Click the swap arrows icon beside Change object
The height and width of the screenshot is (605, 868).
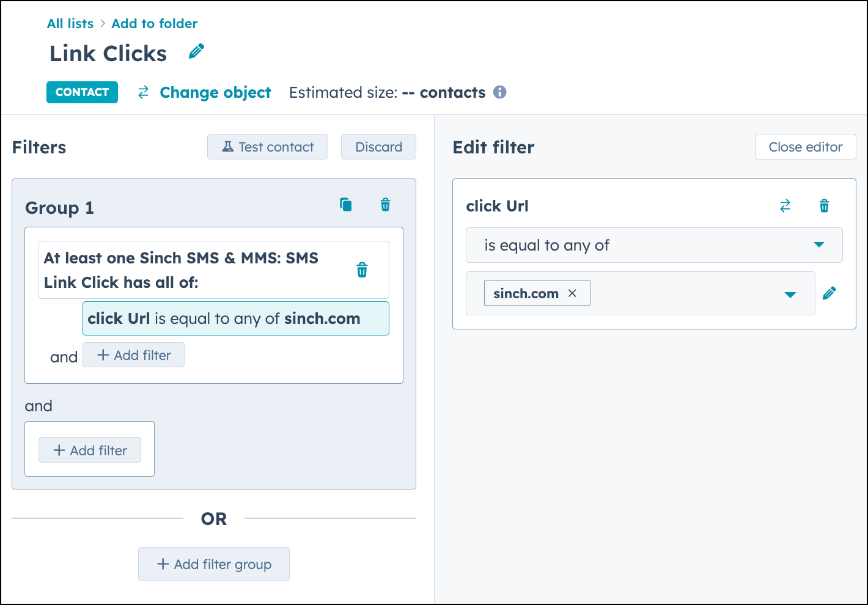tap(143, 92)
